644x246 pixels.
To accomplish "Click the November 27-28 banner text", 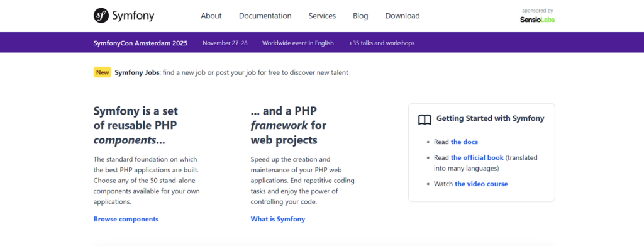I will [x=225, y=43].
